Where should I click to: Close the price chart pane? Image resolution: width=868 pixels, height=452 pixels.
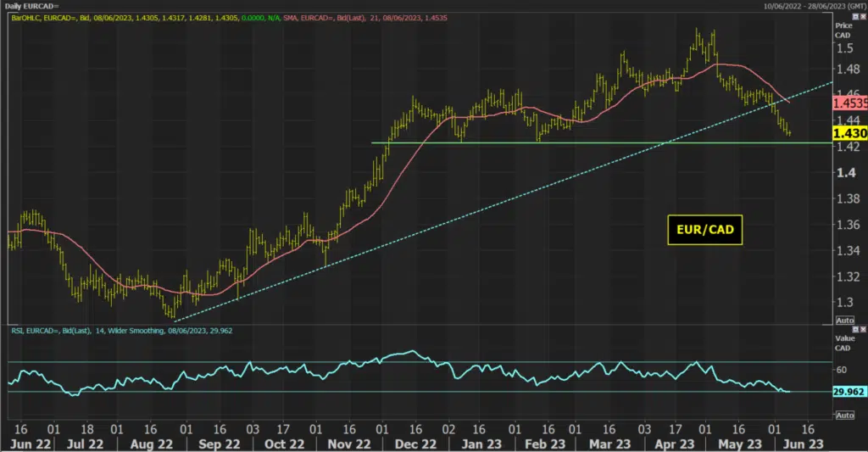[863, 17]
